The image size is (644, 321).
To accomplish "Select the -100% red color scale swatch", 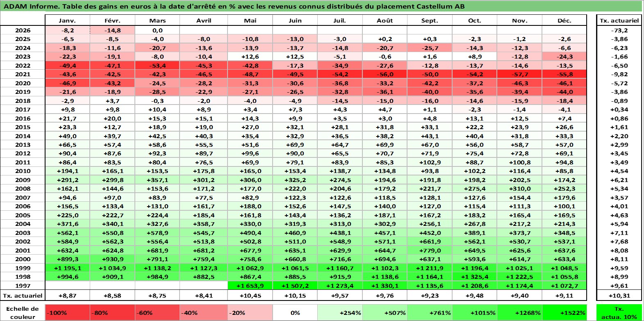I will click(68, 313).
